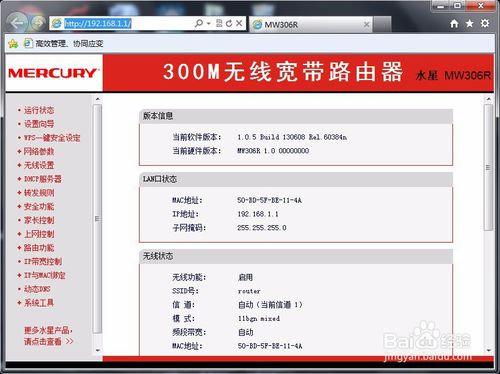Open WPS一键安全设定 menu item
The width and height of the screenshot is (500, 374).
click(x=52, y=138)
